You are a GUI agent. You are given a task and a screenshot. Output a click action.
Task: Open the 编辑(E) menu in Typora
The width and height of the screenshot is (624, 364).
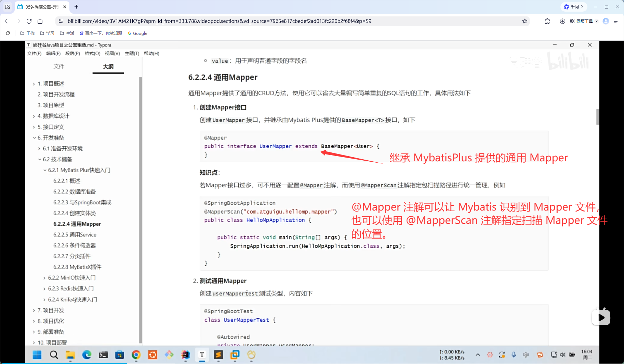tap(53, 53)
